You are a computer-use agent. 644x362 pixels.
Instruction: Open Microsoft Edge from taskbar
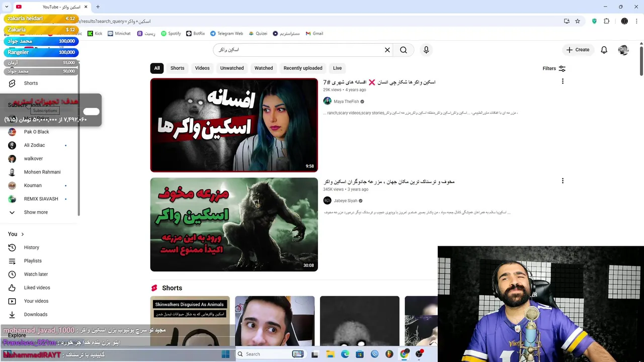[x=345, y=354]
